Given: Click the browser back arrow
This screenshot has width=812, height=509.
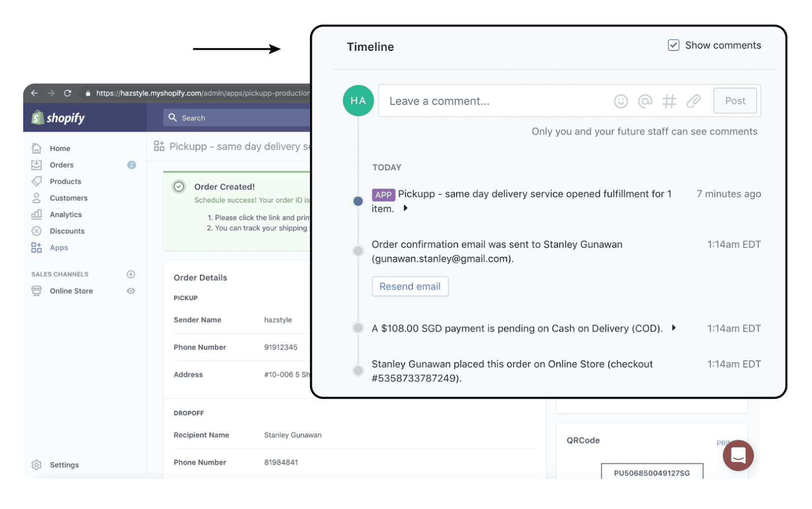Looking at the screenshot, I should pos(35,93).
